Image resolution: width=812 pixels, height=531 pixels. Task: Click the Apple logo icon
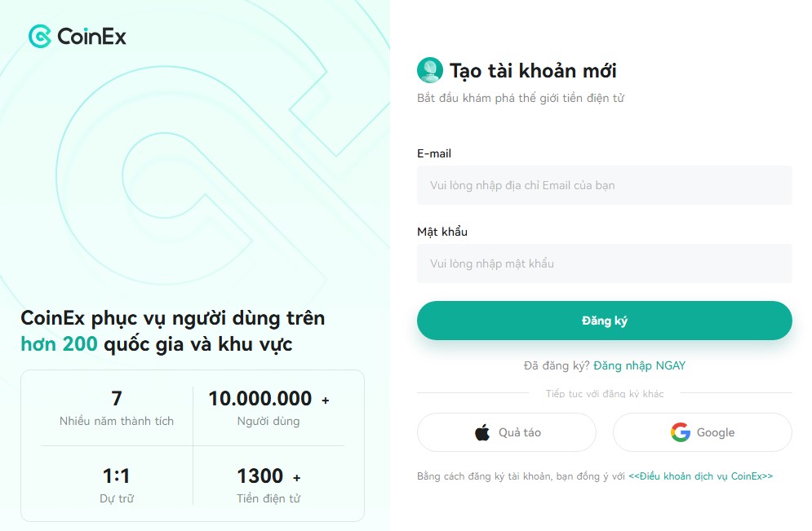tap(482, 432)
